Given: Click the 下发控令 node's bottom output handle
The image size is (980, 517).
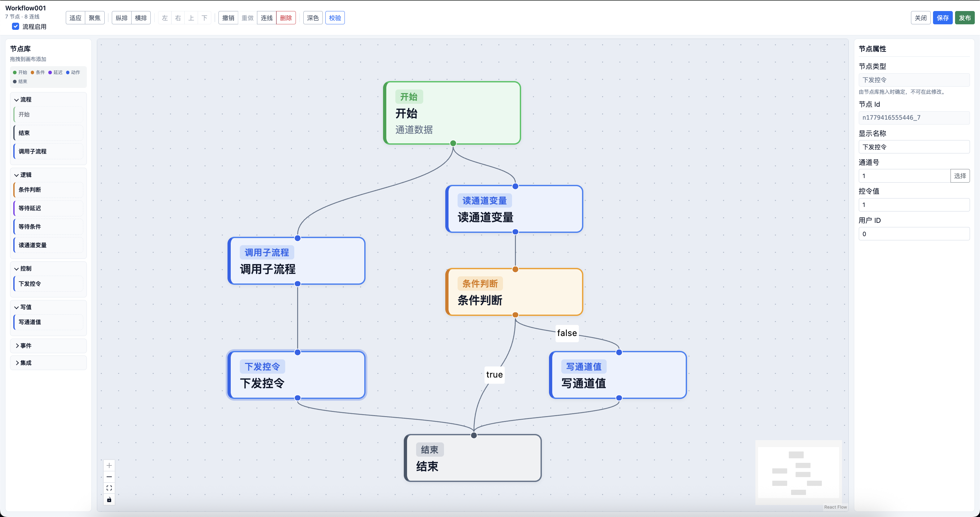Looking at the screenshot, I should (297, 398).
